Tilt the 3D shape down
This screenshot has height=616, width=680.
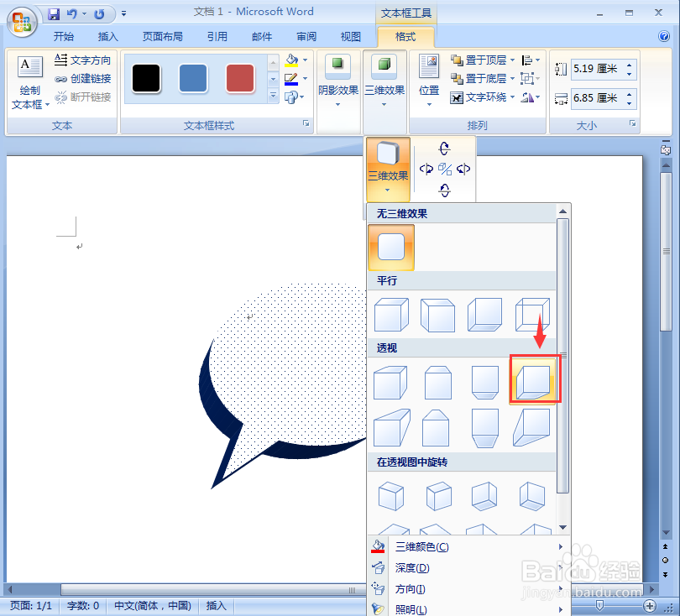point(444,190)
